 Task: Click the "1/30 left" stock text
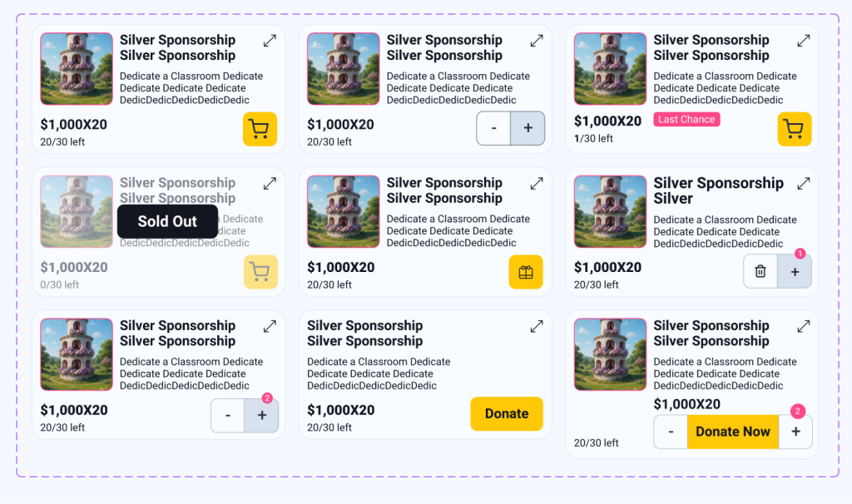(593, 139)
